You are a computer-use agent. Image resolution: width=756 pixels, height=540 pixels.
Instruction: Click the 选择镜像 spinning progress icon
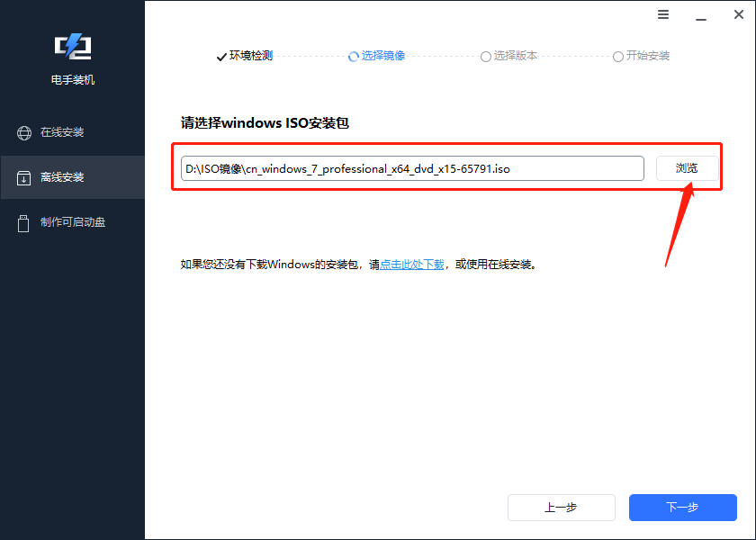tap(352, 56)
